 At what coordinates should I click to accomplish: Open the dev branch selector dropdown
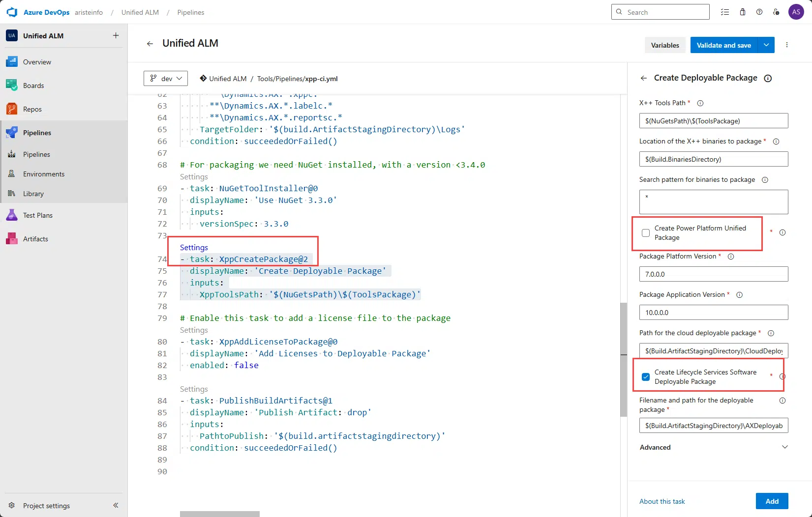(166, 79)
